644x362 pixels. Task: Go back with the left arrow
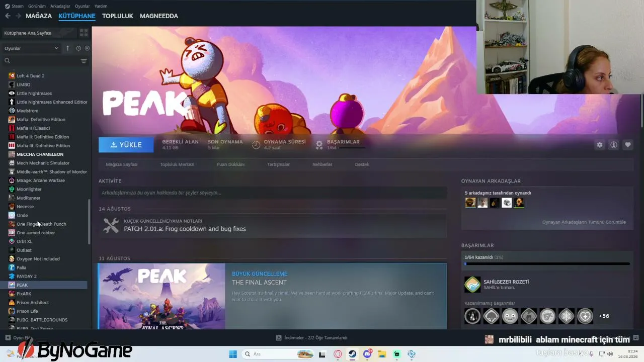tap(8, 16)
